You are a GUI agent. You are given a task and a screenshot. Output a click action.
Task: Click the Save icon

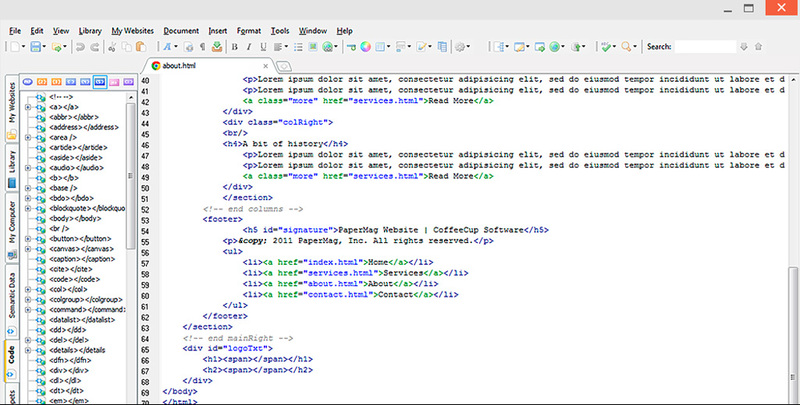click(x=35, y=47)
